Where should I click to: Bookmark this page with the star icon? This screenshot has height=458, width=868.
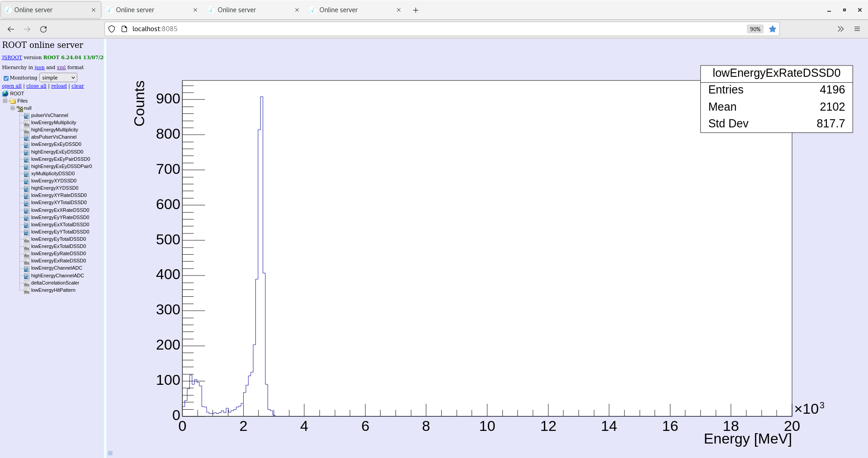pyautogui.click(x=773, y=29)
